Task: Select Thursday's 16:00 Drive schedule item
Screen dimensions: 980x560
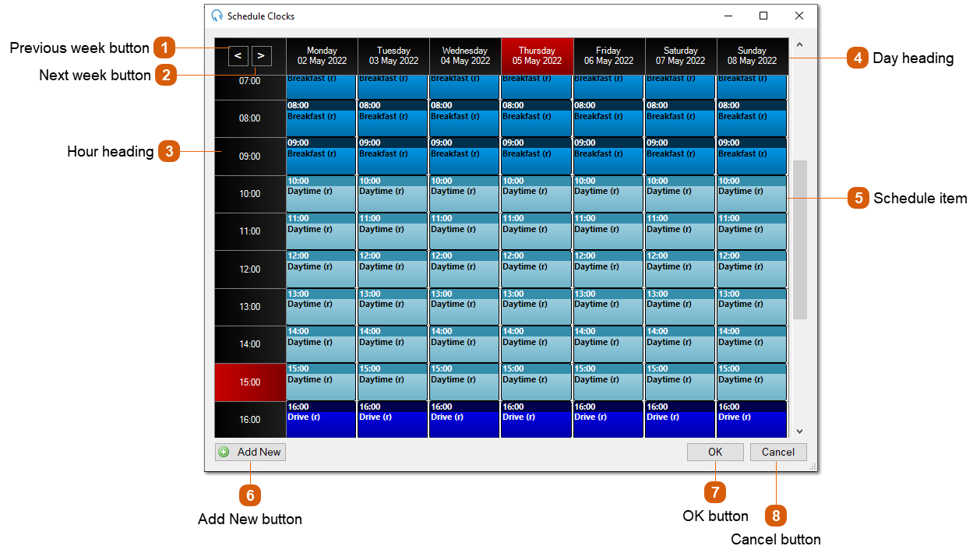Action: pyautogui.click(x=537, y=416)
